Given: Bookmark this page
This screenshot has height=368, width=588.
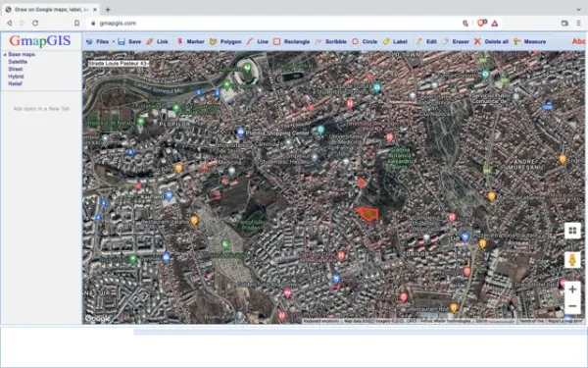Looking at the screenshot, I should [x=76, y=24].
